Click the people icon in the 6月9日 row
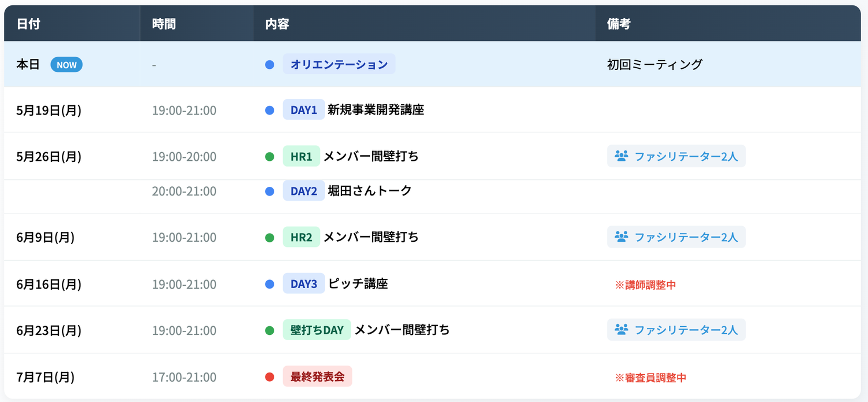Image resolution: width=868 pixels, height=402 pixels. (621, 237)
